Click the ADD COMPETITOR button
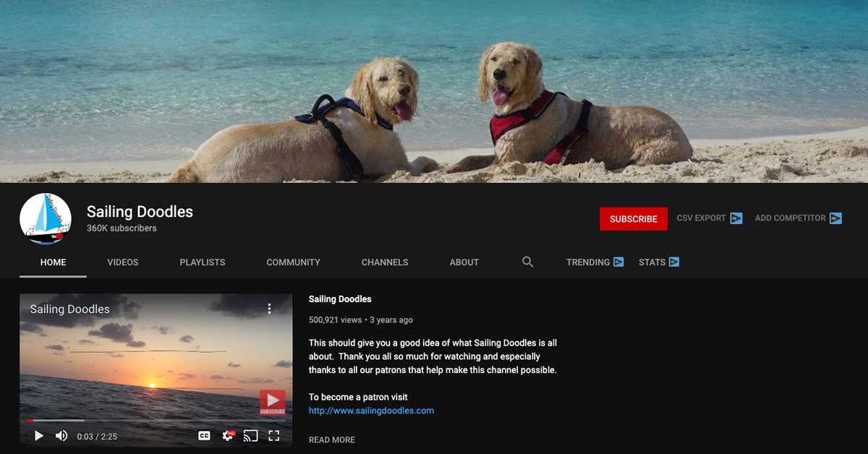The width and height of the screenshot is (868, 454). pos(799,218)
